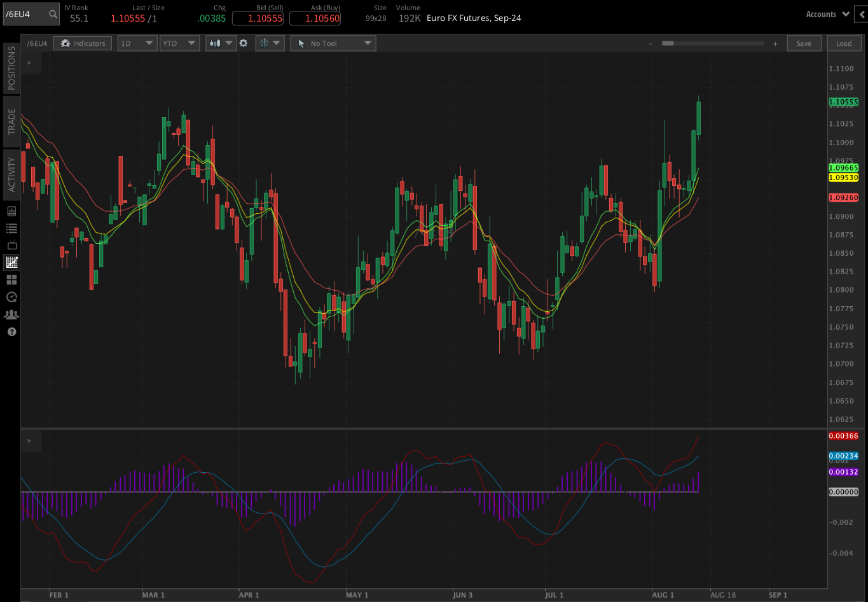Click the Save chart button
This screenshot has height=602, width=868.
coord(804,43)
